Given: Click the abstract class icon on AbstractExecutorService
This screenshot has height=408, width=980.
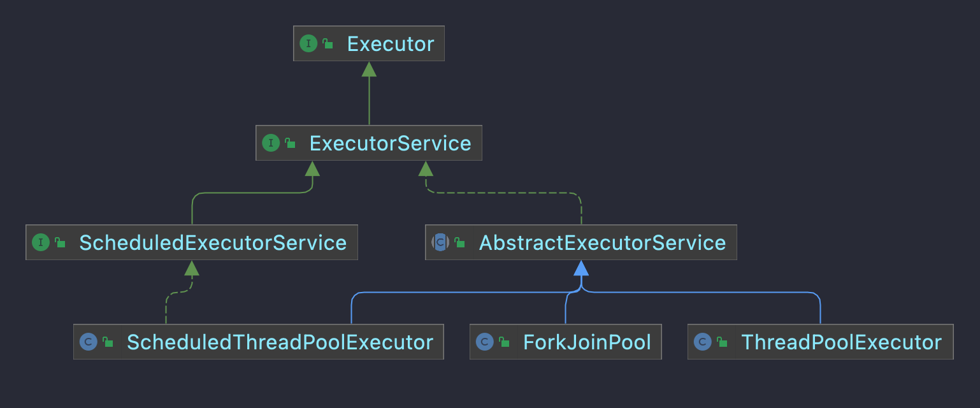Looking at the screenshot, I should coord(440,243).
